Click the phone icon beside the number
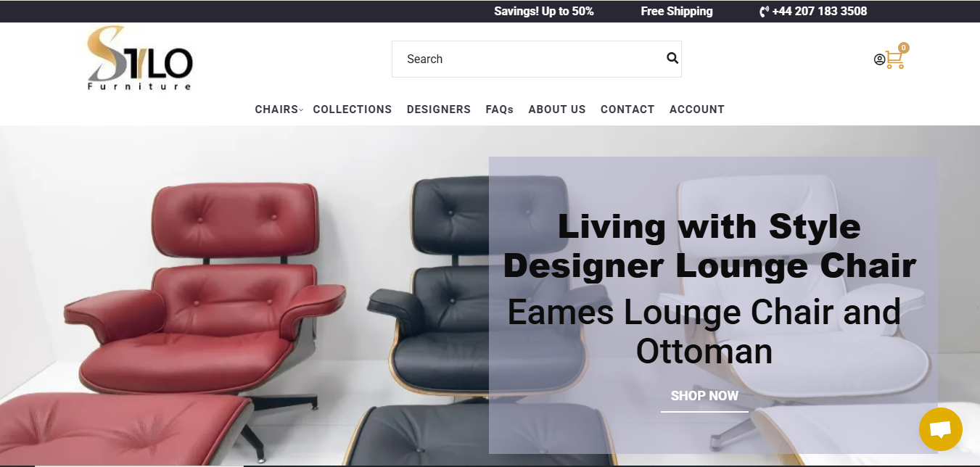 pos(764,12)
